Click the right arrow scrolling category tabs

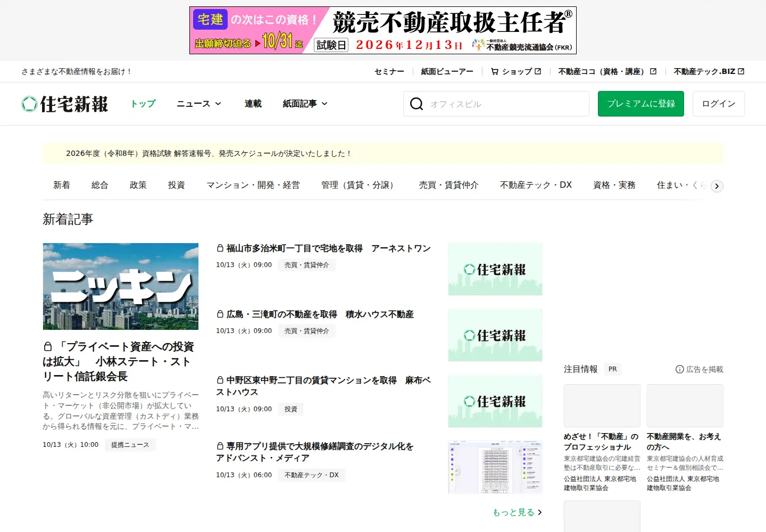(717, 186)
